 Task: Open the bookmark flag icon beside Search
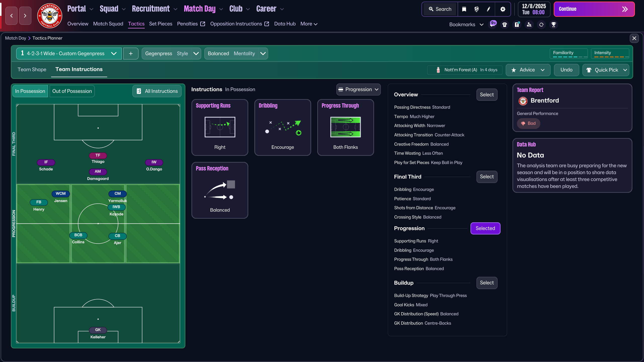point(464,9)
